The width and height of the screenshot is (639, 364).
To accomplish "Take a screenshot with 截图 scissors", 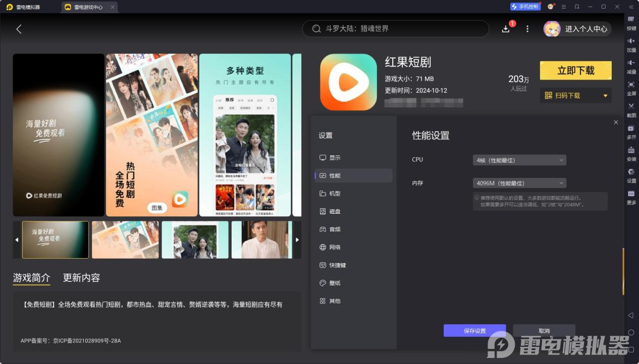I will pyautogui.click(x=631, y=110).
